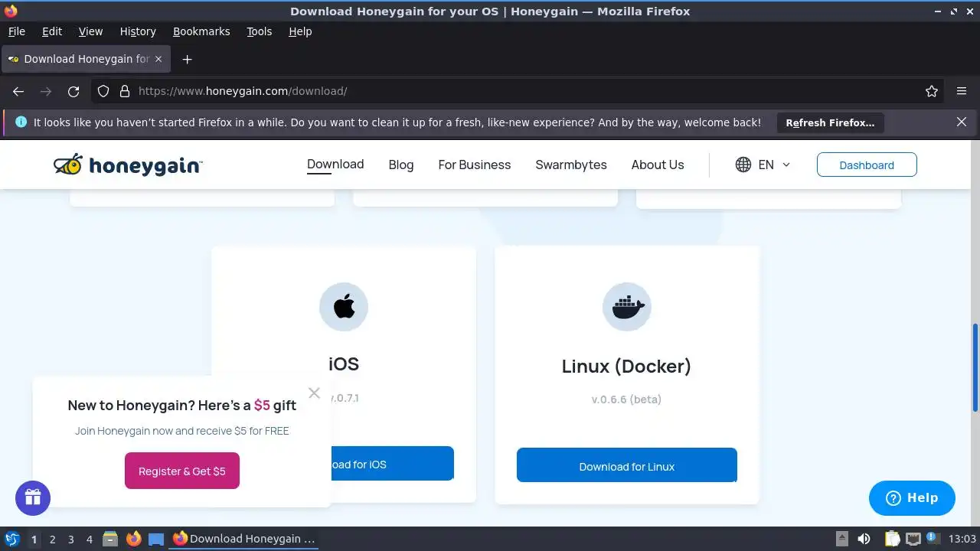Dismiss the Refresh Firefox notification bar
The height and width of the screenshot is (551, 980).
(962, 122)
